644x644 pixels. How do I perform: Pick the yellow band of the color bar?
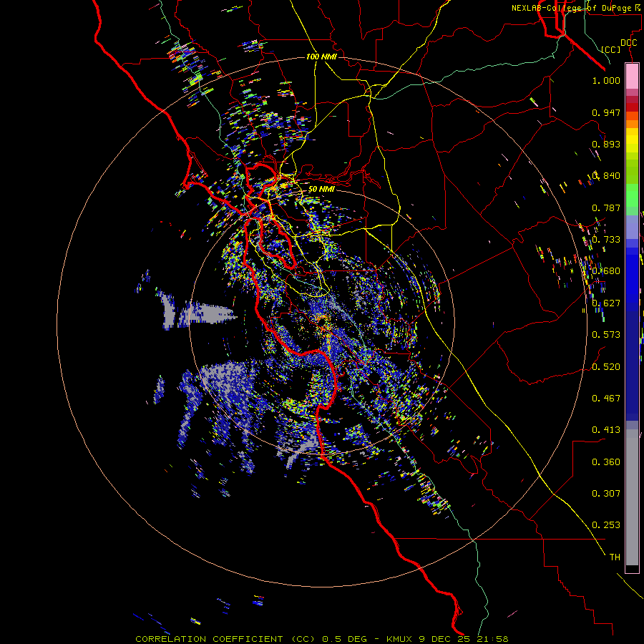[x=632, y=140]
